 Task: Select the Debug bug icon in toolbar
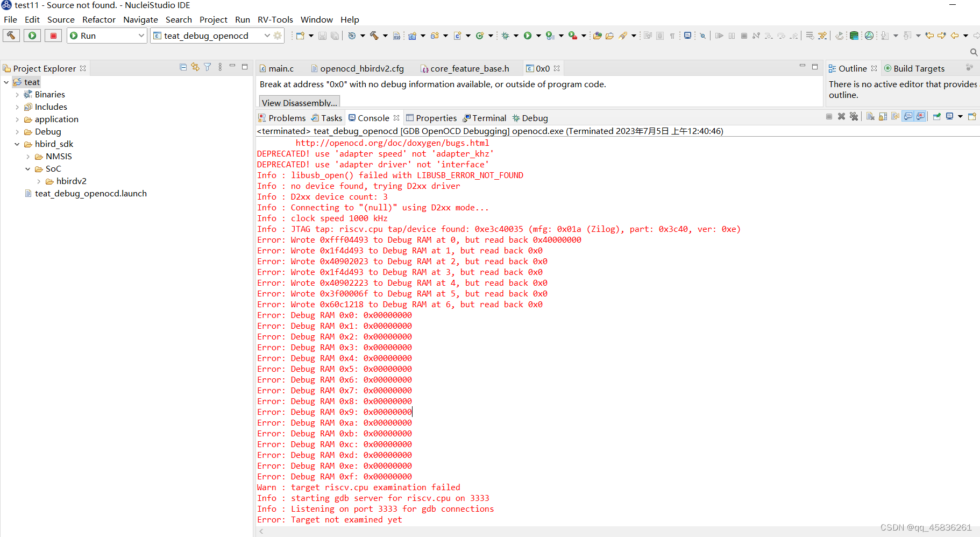coord(505,36)
